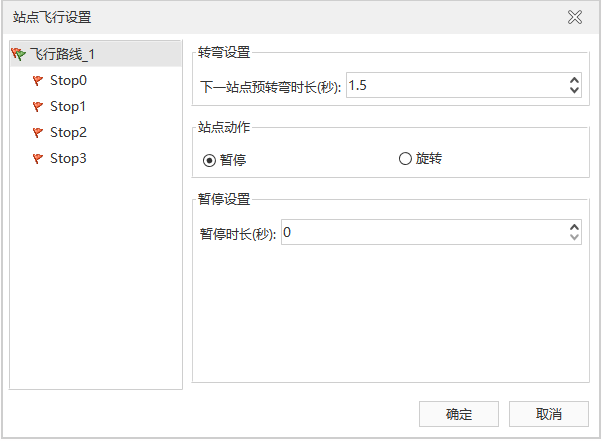Viewport: 602px width, 441px height.
Task: Decrease 暂停时长 using the down arrow
Action: click(574, 238)
